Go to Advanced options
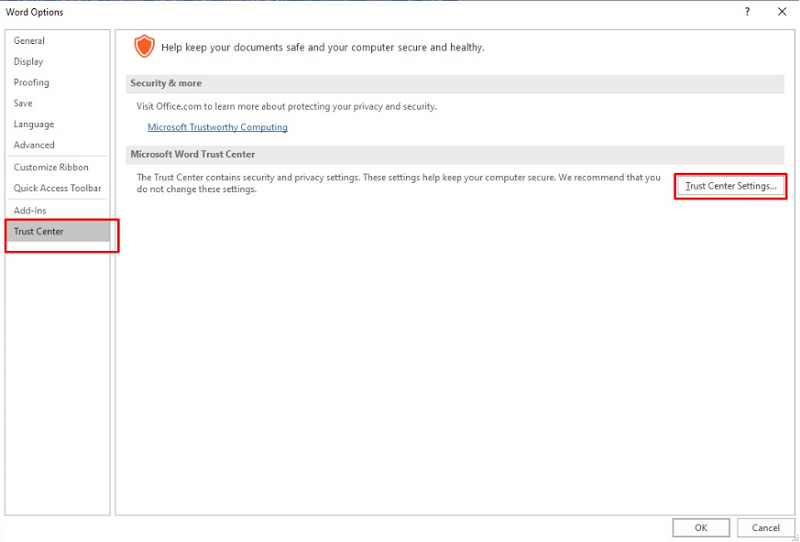Image resolution: width=800 pixels, height=542 pixels. click(34, 146)
